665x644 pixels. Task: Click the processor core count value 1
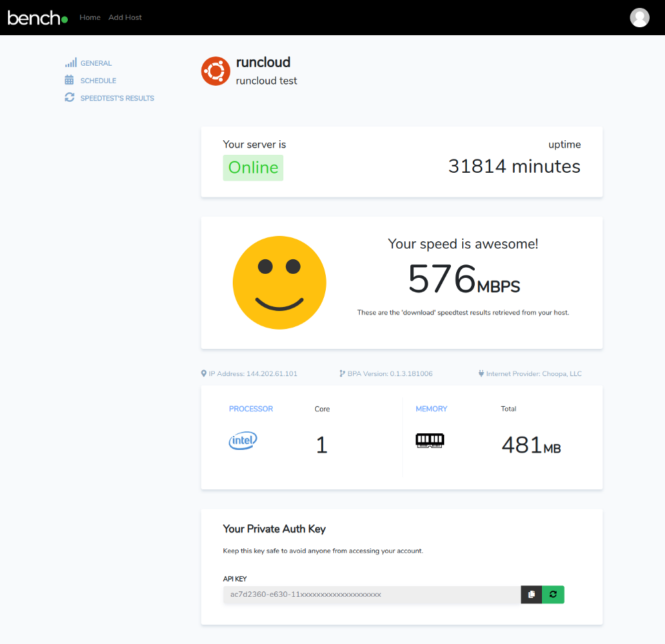pos(322,445)
